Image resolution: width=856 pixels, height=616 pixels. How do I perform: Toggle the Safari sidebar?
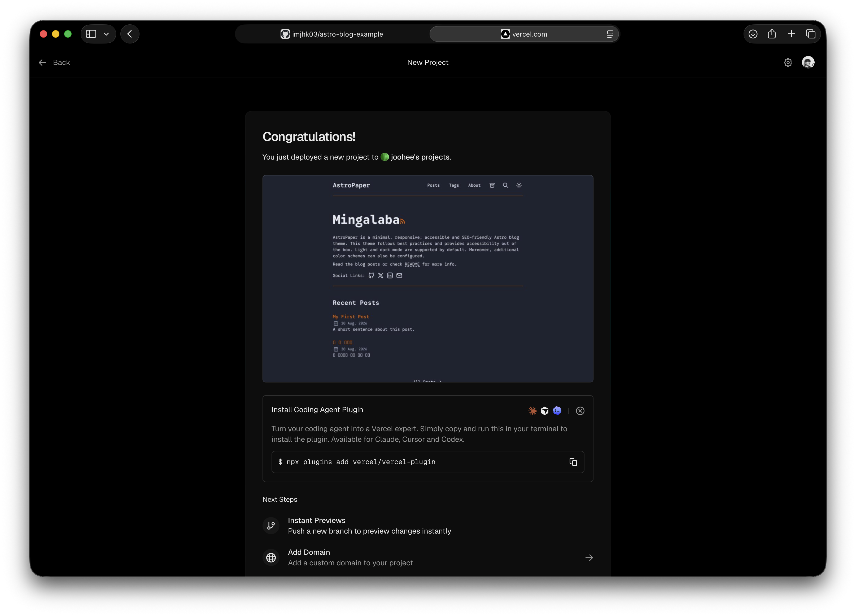pyautogui.click(x=91, y=34)
